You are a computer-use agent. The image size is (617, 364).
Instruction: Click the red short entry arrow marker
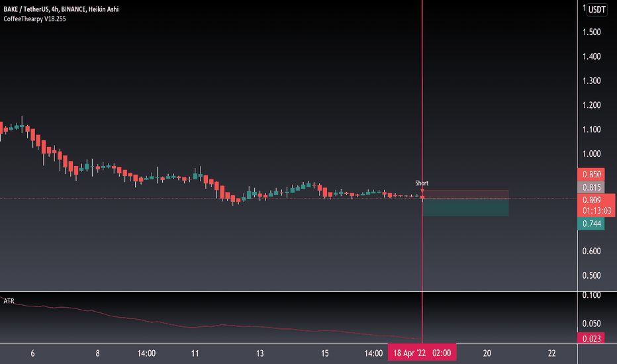(422, 191)
